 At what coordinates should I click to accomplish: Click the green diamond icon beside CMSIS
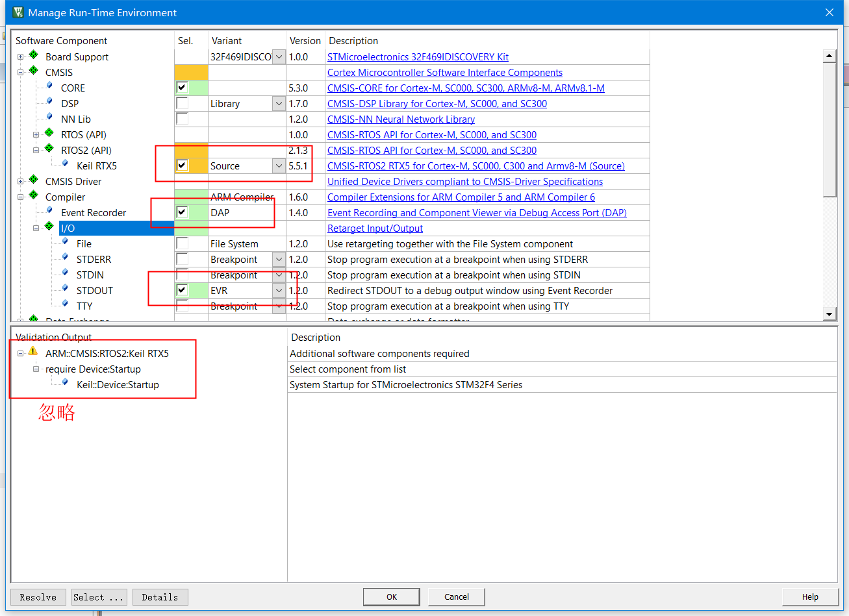[34, 72]
